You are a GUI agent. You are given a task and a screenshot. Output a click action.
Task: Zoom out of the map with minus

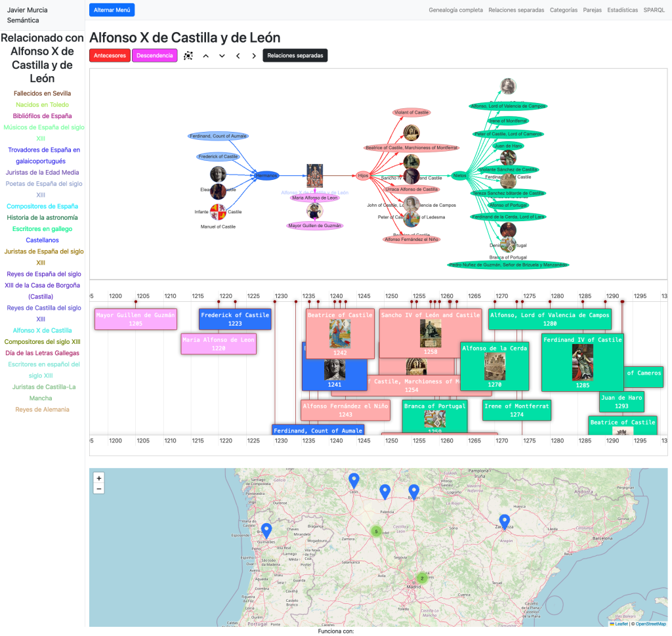(x=99, y=489)
